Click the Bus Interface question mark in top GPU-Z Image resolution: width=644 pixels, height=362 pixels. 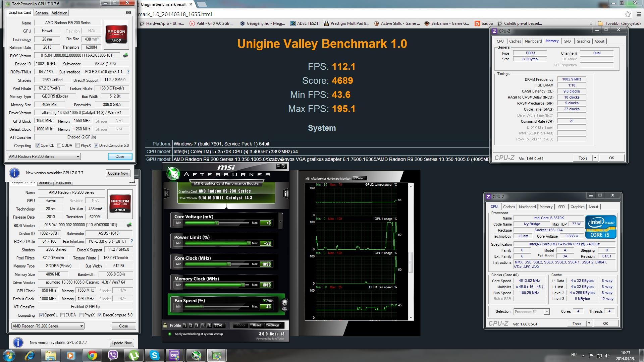[128, 72]
